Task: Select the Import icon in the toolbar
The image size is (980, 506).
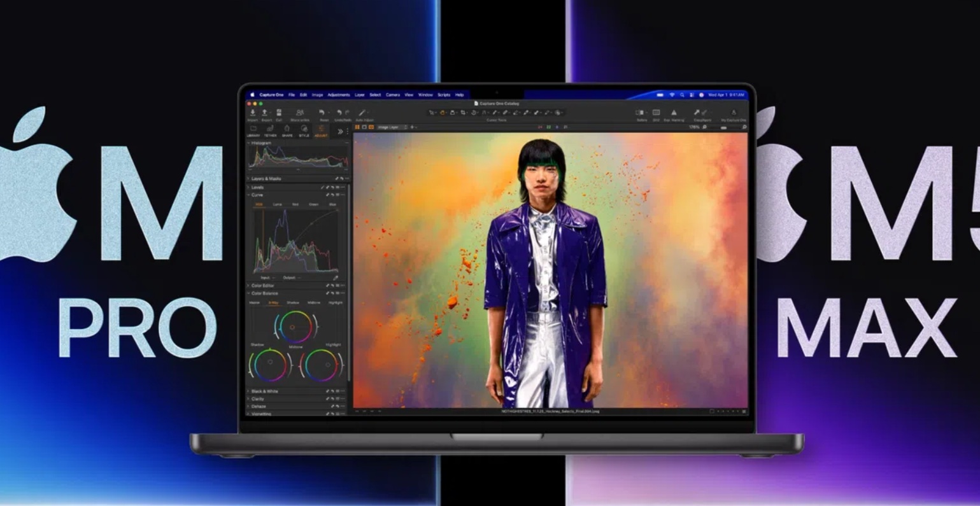Action: (253, 113)
